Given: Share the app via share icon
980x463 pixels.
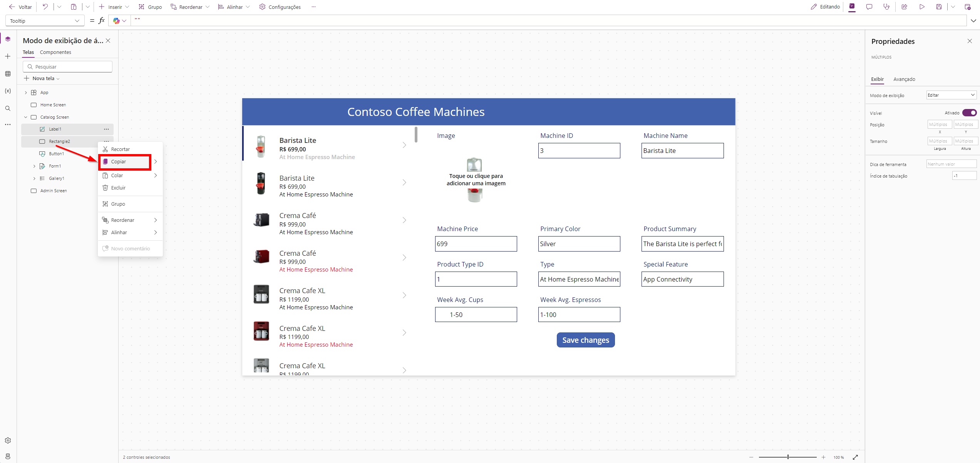Looking at the screenshot, I should coord(905,7).
